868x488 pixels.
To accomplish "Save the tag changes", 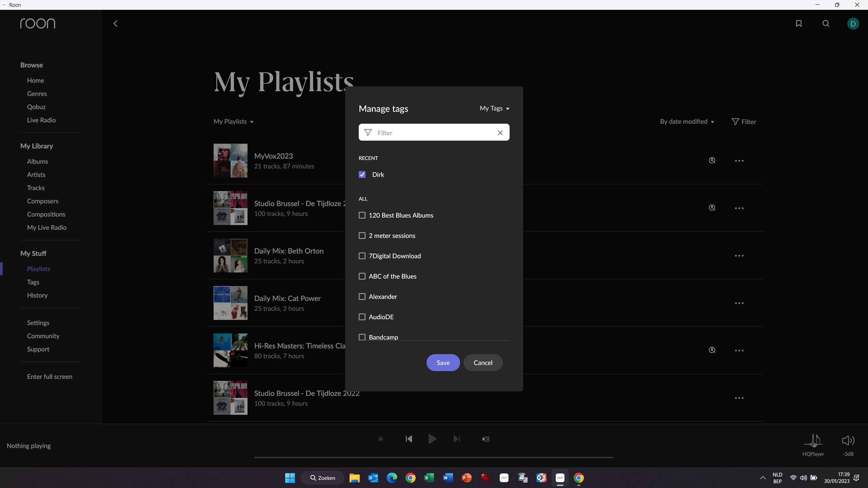I will coord(443,363).
